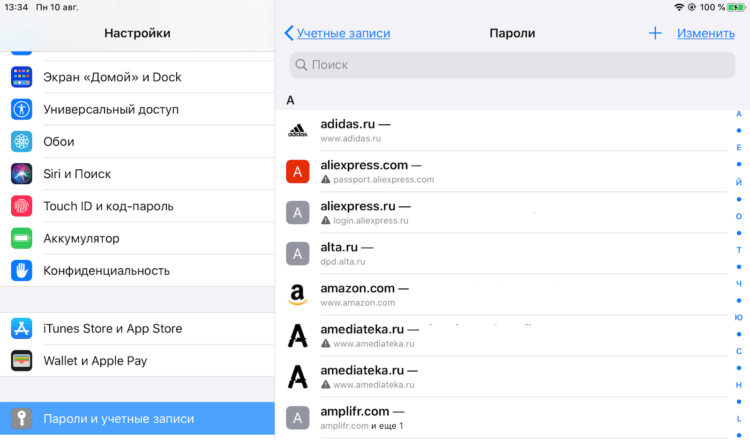750x440 pixels.
Task: Tap warning triangle under aliexpress.com
Action: 326,179
